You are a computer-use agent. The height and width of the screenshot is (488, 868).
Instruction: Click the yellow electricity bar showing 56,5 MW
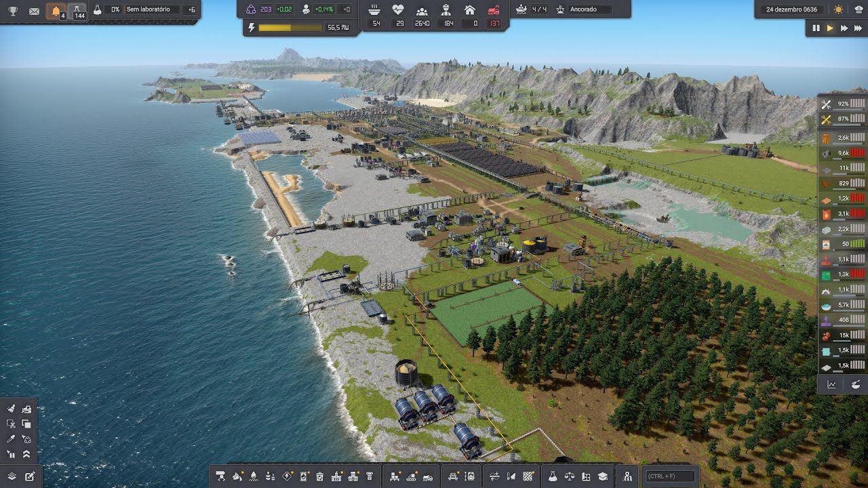pyautogui.click(x=290, y=28)
